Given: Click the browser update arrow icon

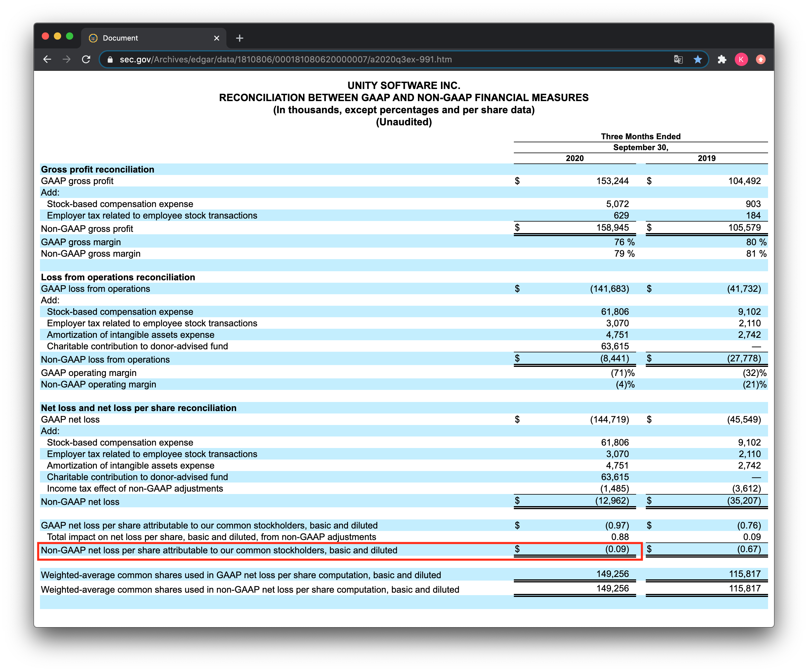Looking at the screenshot, I should tap(761, 59).
